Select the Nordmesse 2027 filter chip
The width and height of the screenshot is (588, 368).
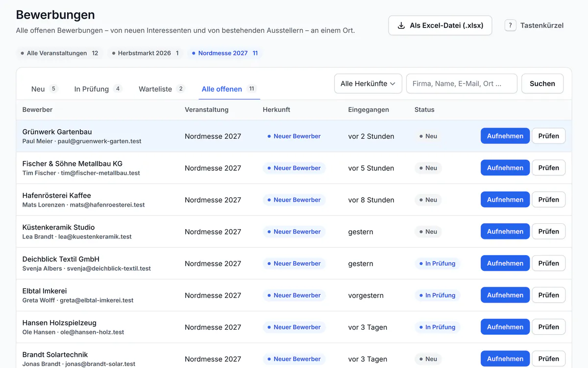pos(225,53)
